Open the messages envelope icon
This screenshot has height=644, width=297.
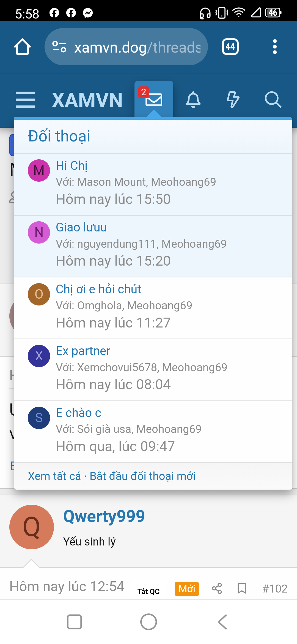pyautogui.click(x=154, y=100)
